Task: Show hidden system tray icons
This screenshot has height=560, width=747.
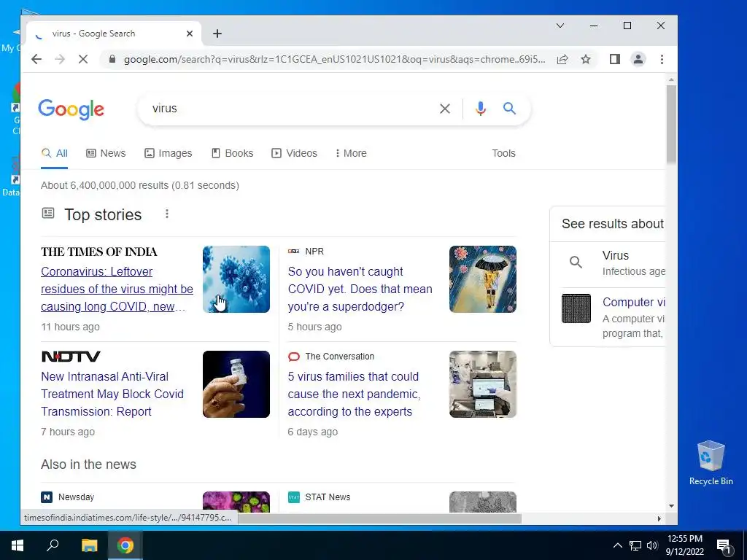Action: pyautogui.click(x=617, y=545)
